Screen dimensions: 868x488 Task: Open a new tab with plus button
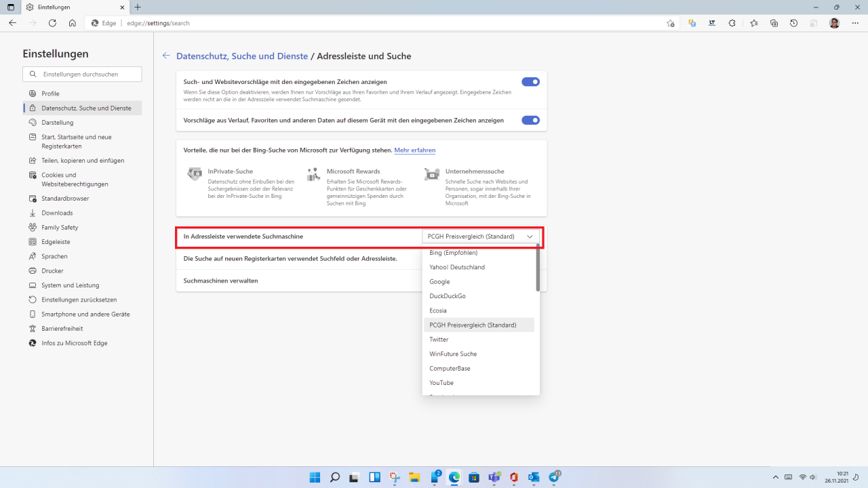138,7
